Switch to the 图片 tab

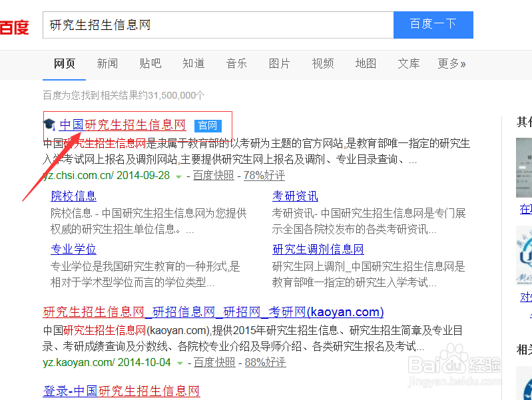pyautogui.click(x=279, y=63)
